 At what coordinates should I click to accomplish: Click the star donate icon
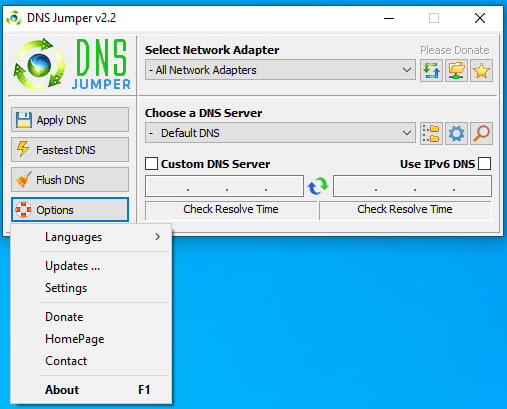pyautogui.click(x=481, y=70)
